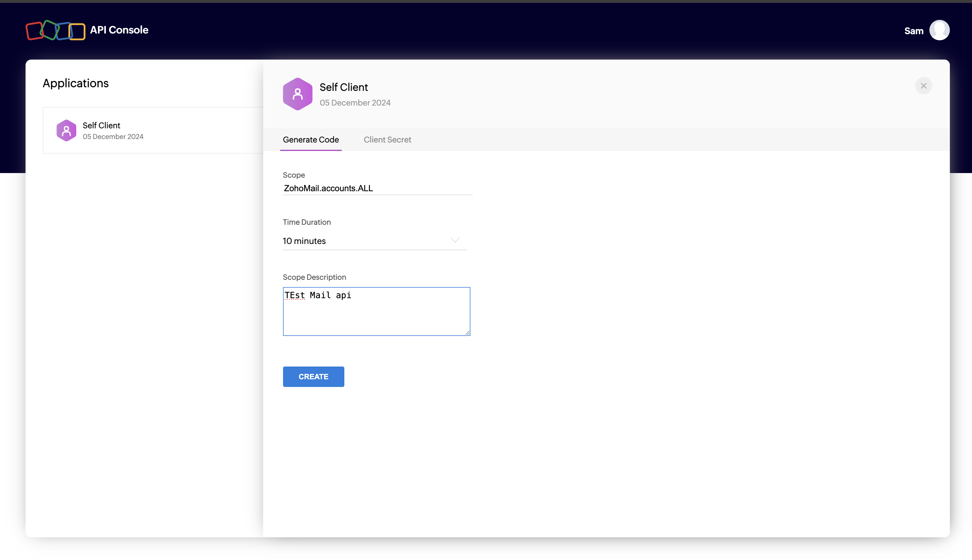Click the Zoho multicolor logo
This screenshot has width=972, height=560.
[55, 30]
